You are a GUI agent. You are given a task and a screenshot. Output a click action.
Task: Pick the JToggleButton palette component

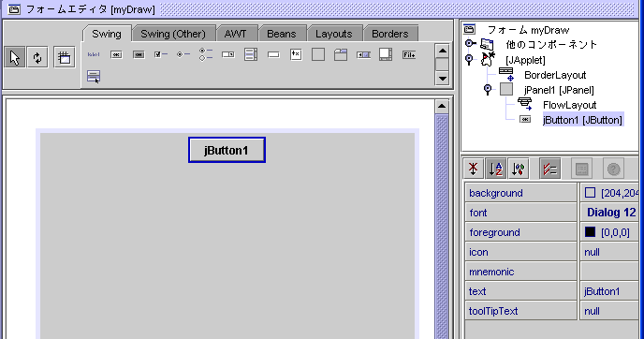click(139, 54)
